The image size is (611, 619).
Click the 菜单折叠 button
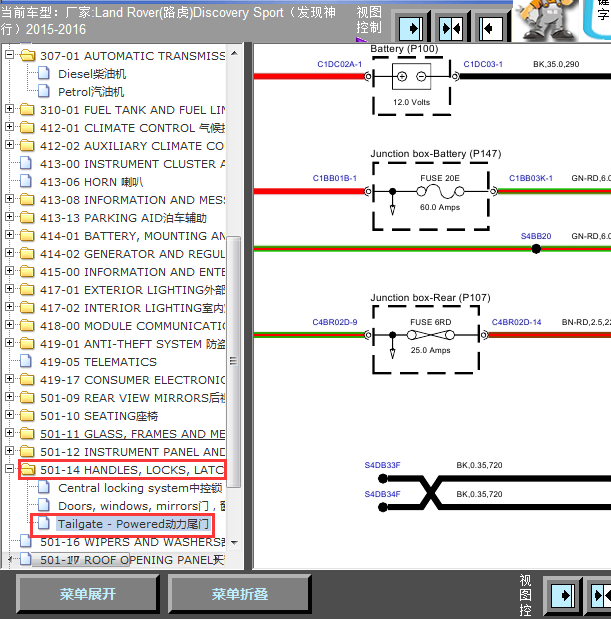[240, 594]
